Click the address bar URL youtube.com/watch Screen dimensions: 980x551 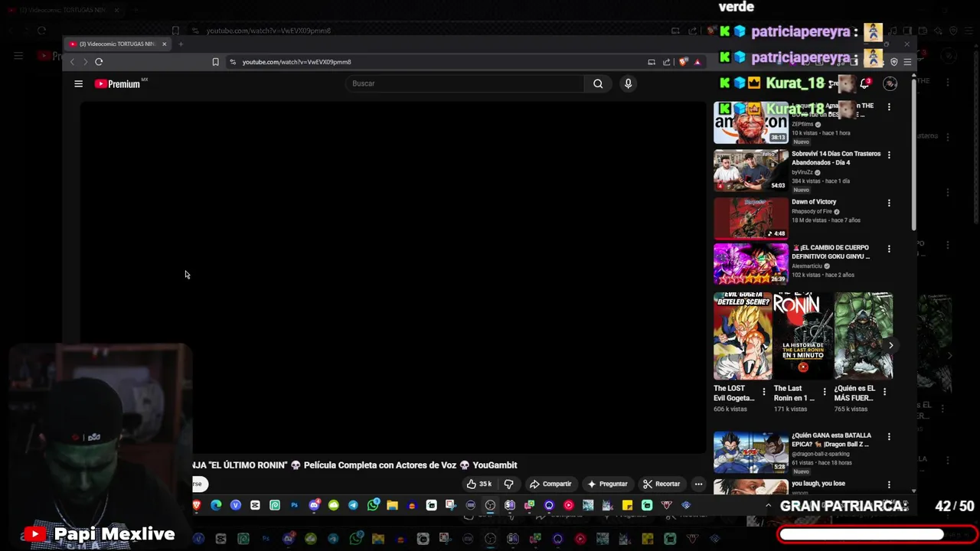tap(297, 62)
